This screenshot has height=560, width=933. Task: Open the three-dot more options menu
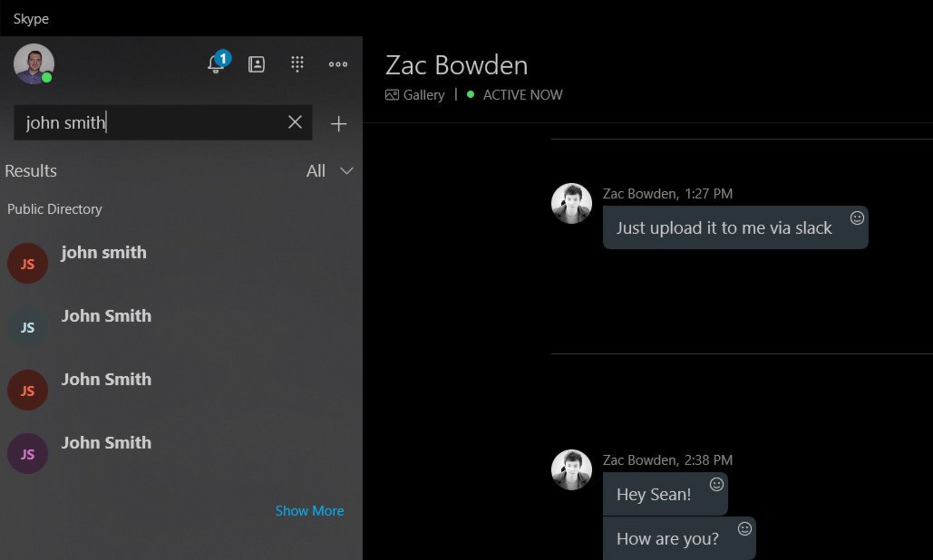(x=338, y=64)
